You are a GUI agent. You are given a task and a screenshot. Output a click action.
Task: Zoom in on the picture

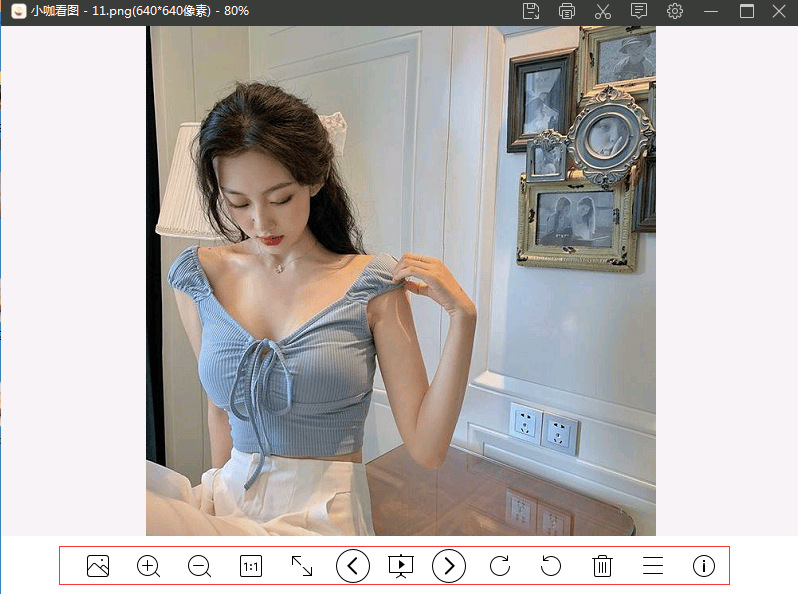click(148, 566)
